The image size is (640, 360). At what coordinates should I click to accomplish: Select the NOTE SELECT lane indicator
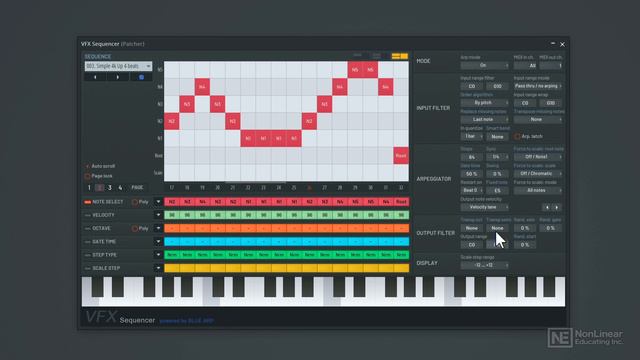(x=87, y=202)
